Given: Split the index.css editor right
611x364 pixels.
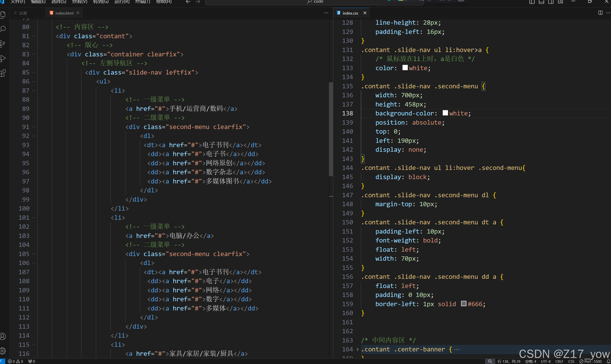Looking at the screenshot, I should pos(600,13).
